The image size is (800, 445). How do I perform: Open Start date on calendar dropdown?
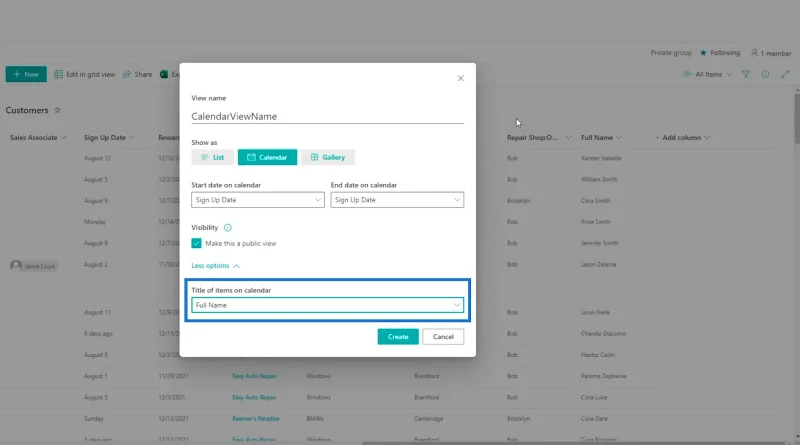(x=258, y=200)
